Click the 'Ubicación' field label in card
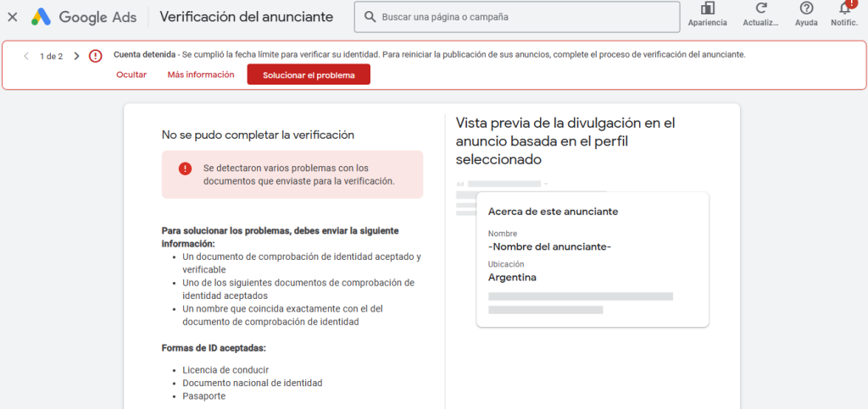Viewport: 868px width, 409px height. click(506, 264)
